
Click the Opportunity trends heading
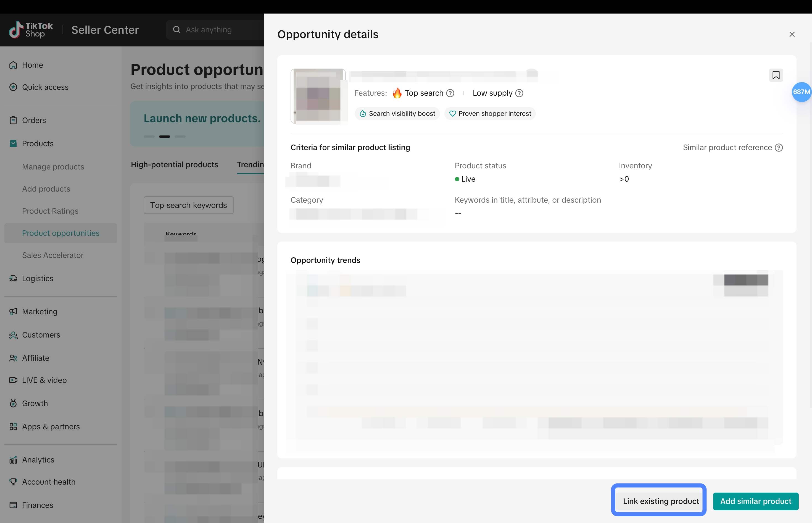[x=325, y=260]
